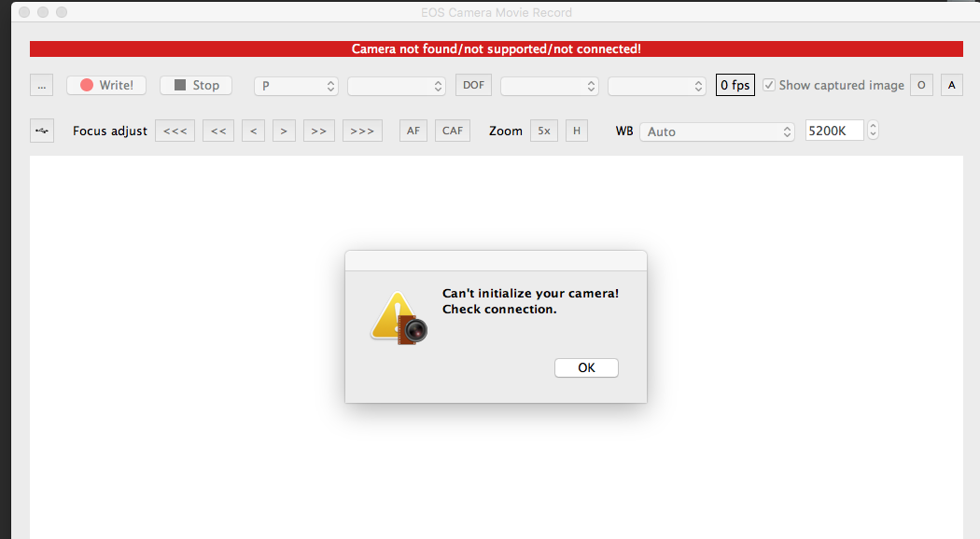
Task: Click the Focus adjust label
Action: click(x=110, y=131)
